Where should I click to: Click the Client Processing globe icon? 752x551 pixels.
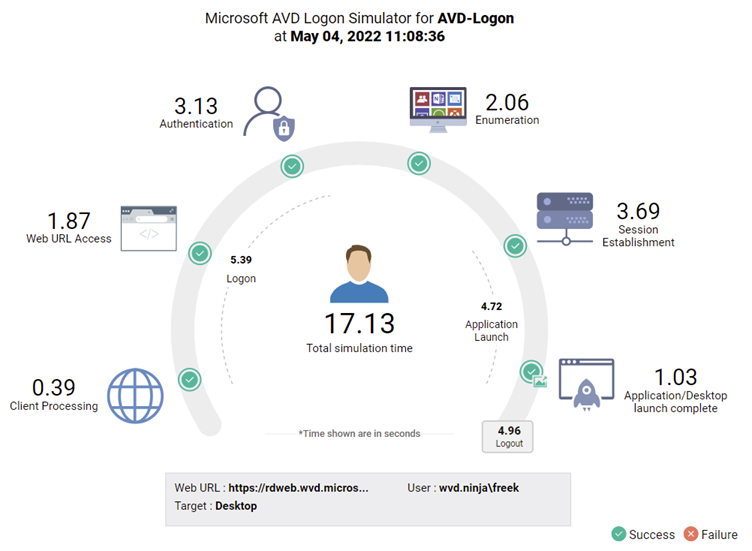coord(135,396)
